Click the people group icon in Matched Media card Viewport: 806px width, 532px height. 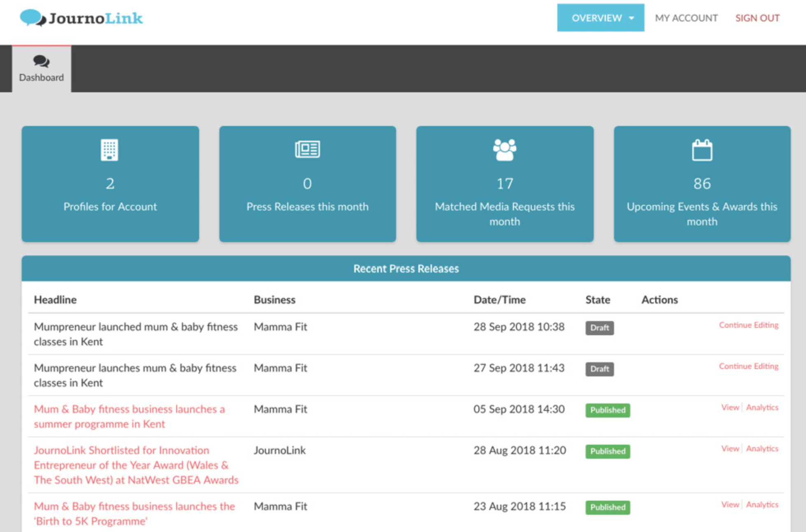[x=505, y=150]
